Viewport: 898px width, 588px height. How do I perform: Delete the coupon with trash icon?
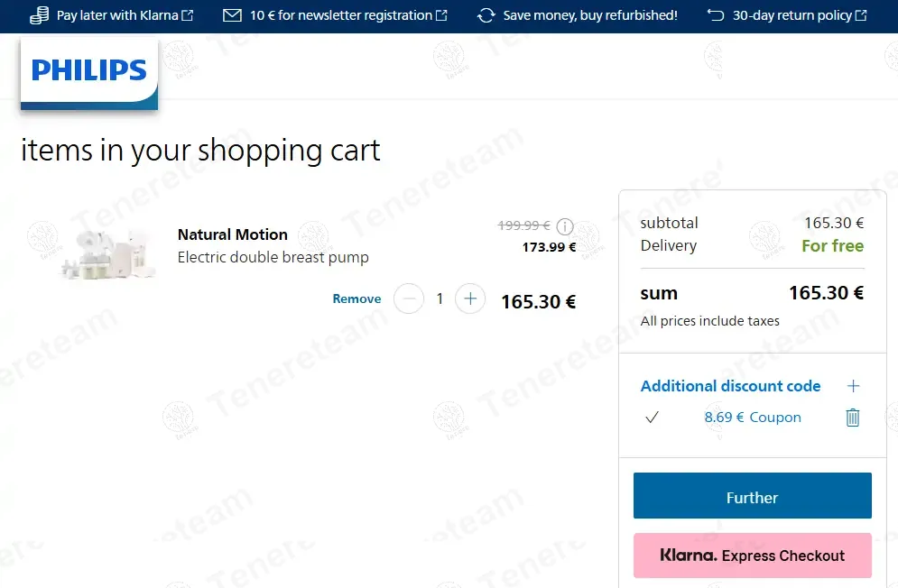pos(853,418)
